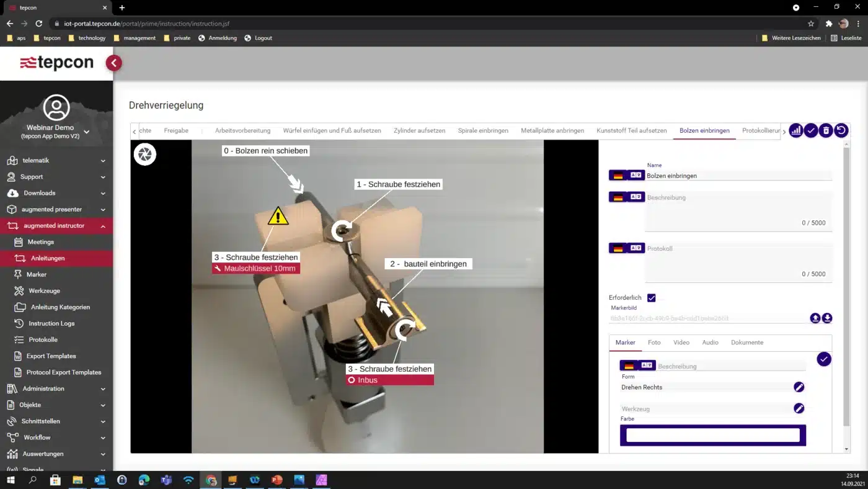Pick a color in the Farbe swatch

(x=713, y=435)
